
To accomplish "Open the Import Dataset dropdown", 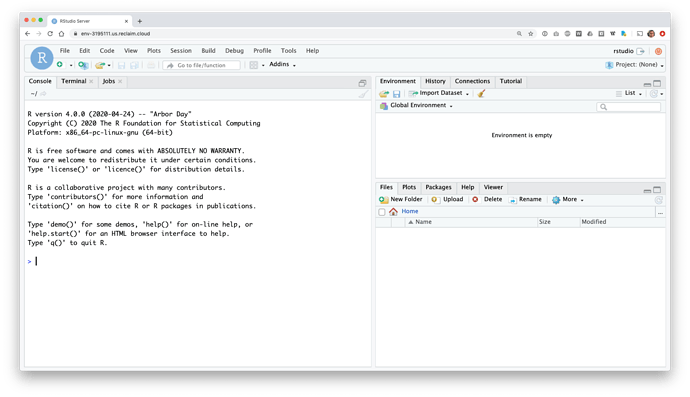I will coord(439,93).
